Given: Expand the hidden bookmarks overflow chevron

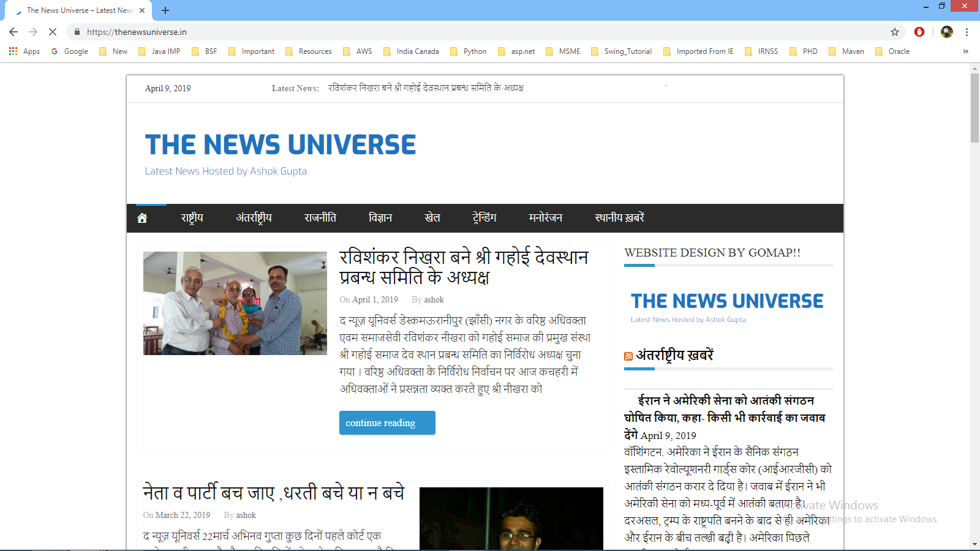Looking at the screenshot, I should pos(966,51).
